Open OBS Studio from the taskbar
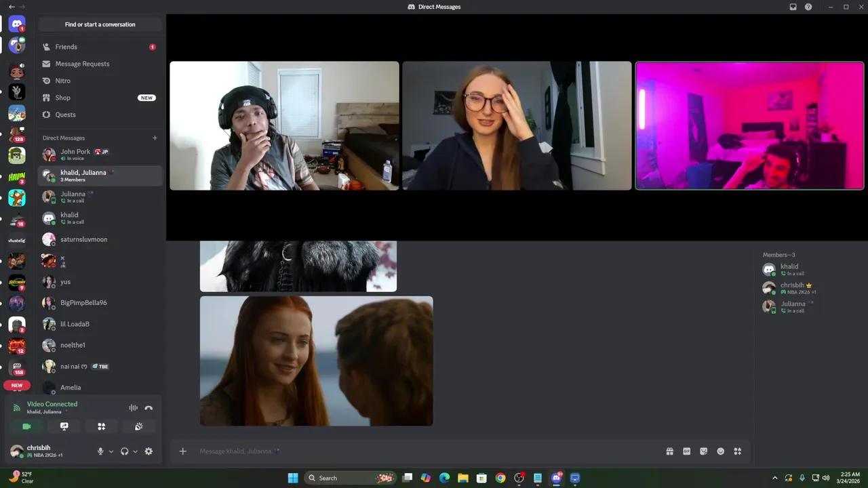 pos(519,478)
